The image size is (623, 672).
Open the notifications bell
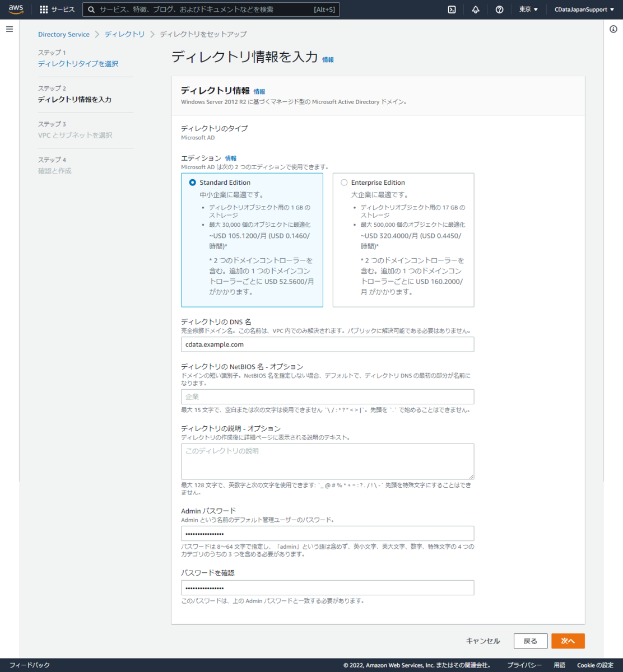click(476, 10)
